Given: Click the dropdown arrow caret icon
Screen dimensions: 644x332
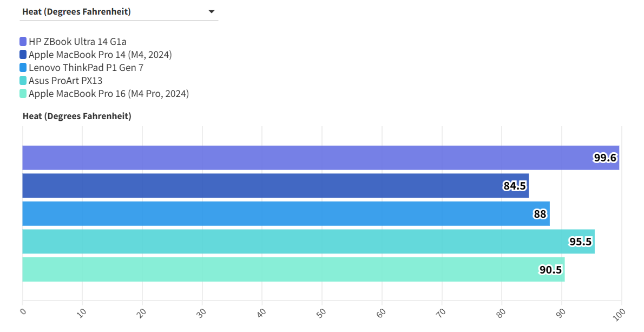Looking at the screenshot, I should pos(212,11).
